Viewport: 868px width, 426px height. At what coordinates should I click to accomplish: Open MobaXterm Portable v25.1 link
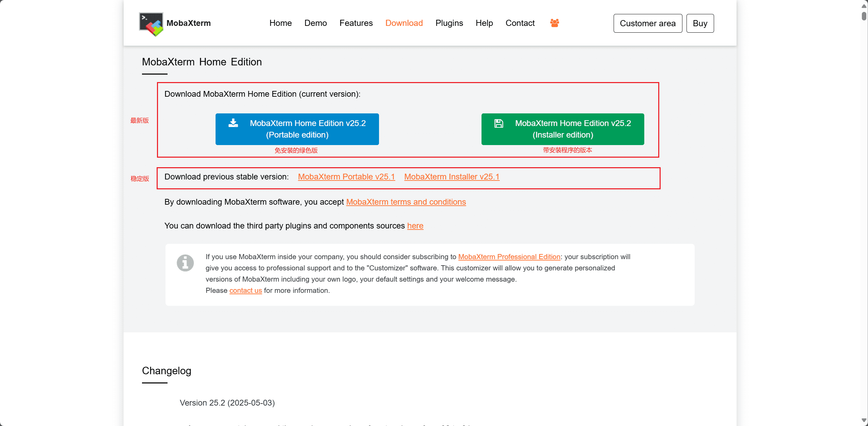coord(346,177)
